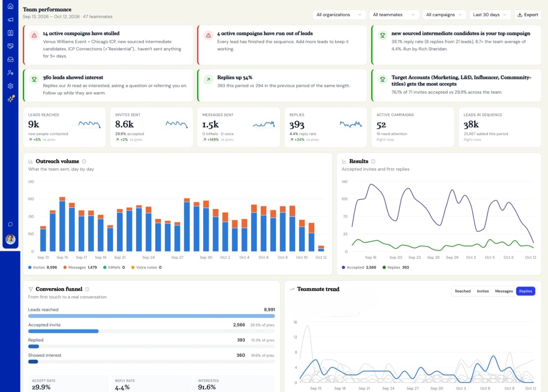The width and height of the screenshot is (548, 392).
Task: Expand the All organizations dropdown
Action: (x=339, y=15)
